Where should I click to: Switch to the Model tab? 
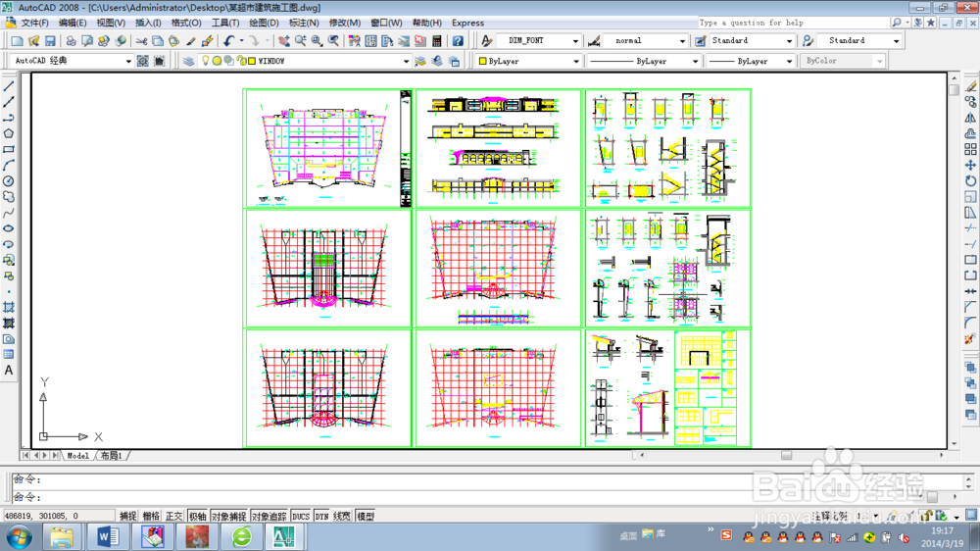[78, 455]
